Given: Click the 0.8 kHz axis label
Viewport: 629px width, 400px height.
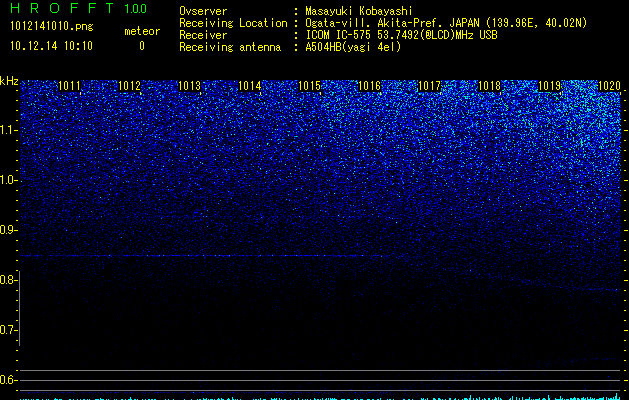Looking at the screenshot, I should pos(8,280).
